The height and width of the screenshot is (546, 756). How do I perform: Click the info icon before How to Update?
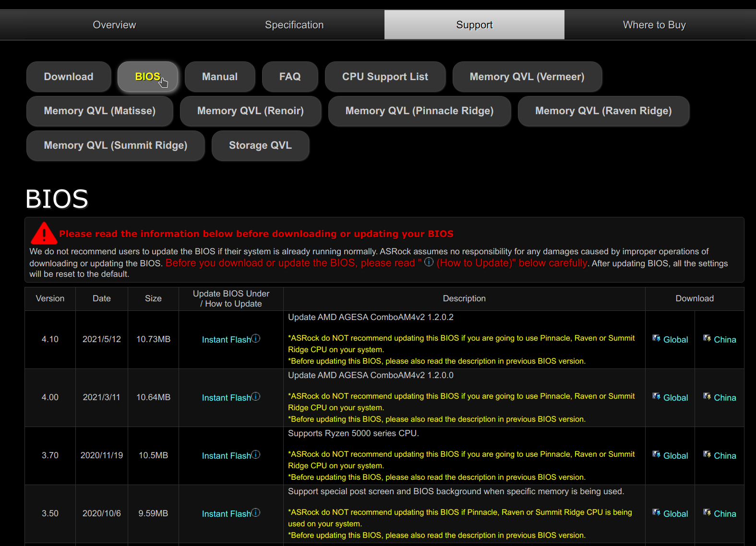pyautogui.click(x=429, y=262)
